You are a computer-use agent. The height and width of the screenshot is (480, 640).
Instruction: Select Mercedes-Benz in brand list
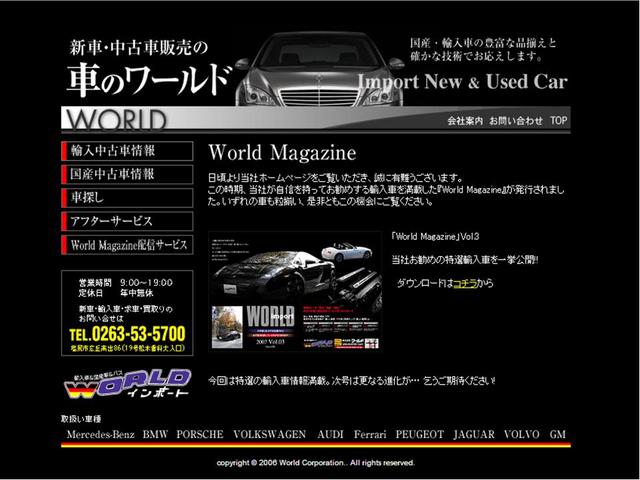coord(100,434)
